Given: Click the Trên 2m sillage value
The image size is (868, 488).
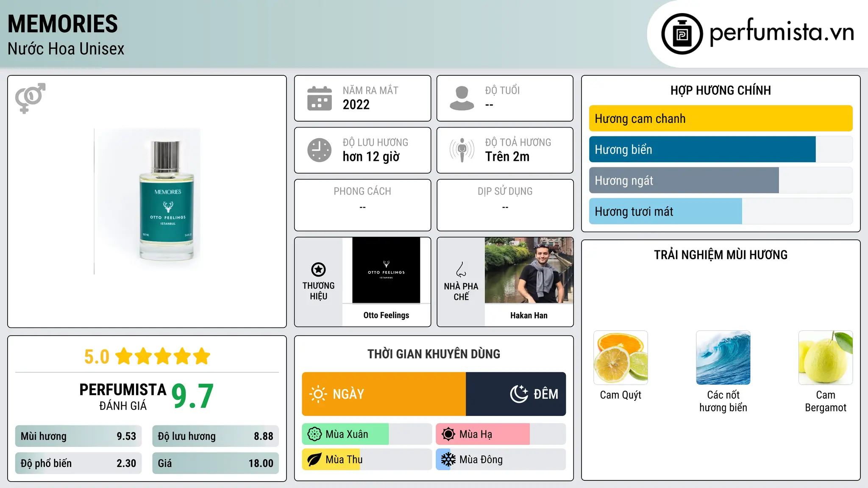Looking at the screenshot, I should point(507,157).
